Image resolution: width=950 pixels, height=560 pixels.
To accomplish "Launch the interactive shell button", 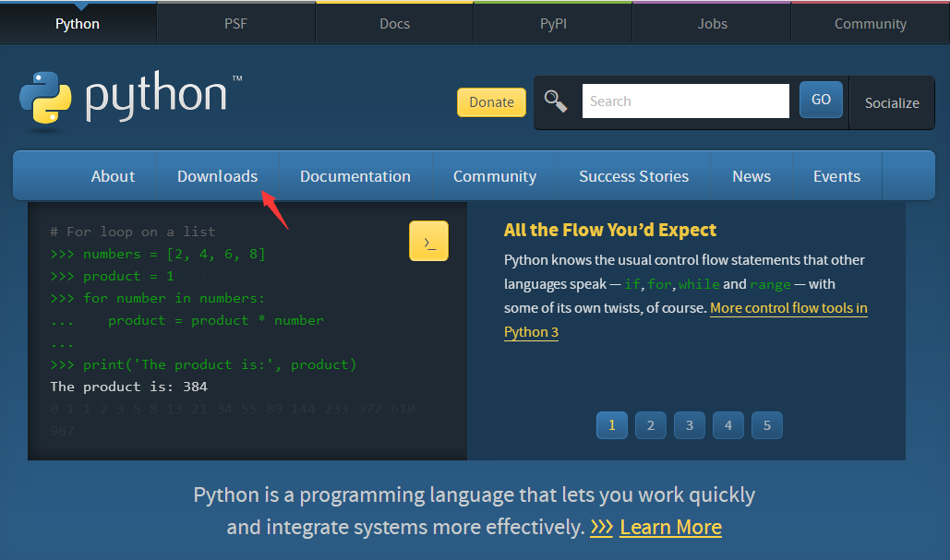I will 428,241.
